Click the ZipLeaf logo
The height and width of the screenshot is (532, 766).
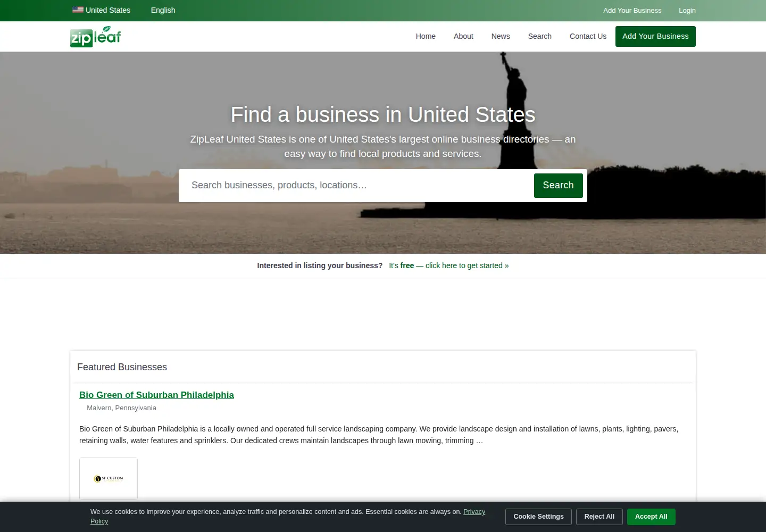pos(96,36)
